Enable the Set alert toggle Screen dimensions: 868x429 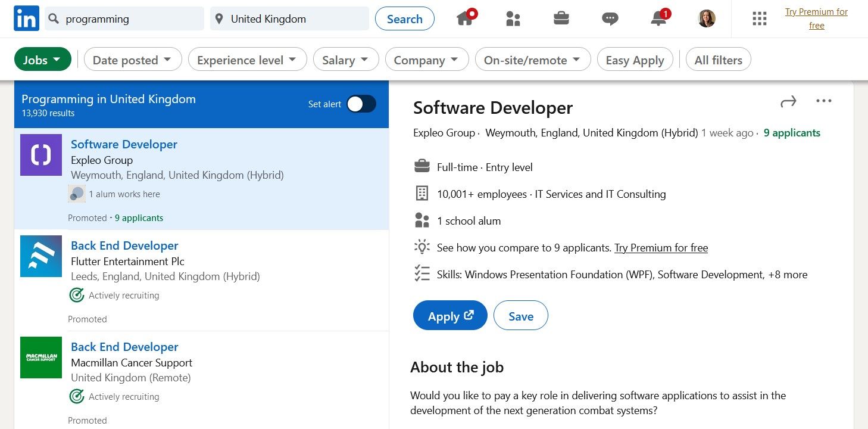361,103
